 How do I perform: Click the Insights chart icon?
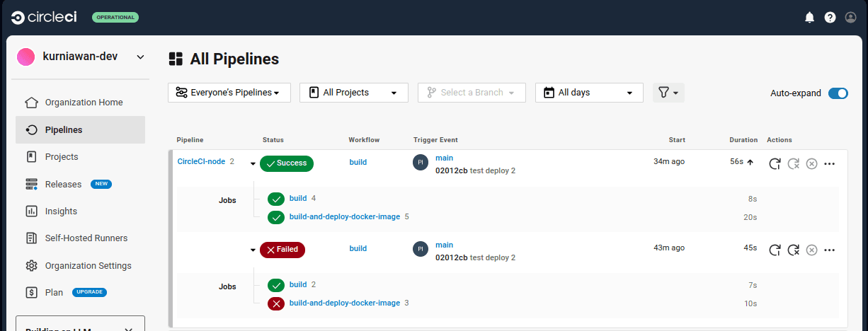(x=31, y=211)
